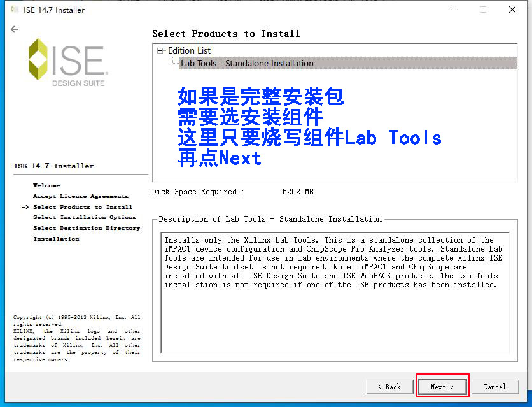The height and width of the screenshot is (407, 532).
Task: Click the Welcome step in the sidebar
Action: click(x=46, y=185)
